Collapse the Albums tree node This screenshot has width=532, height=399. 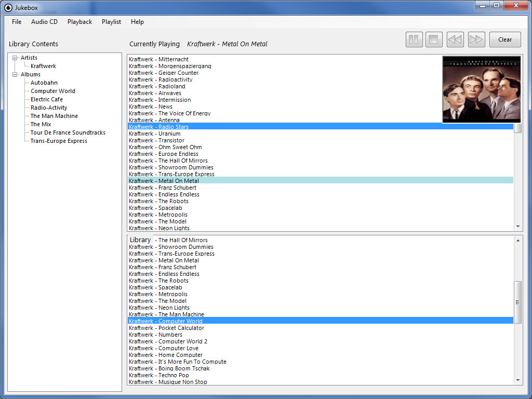pyautogui.click(x=15, y=75)
